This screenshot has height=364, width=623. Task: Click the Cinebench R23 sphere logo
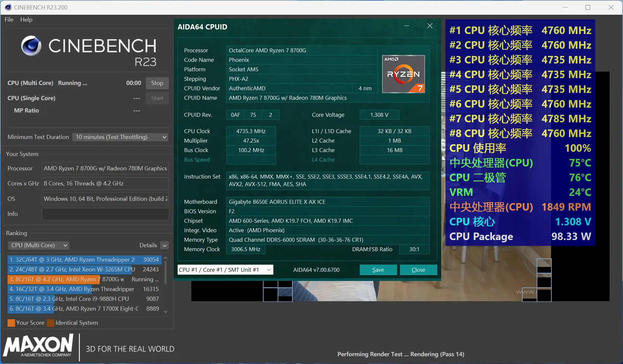(x=31, y=46)
